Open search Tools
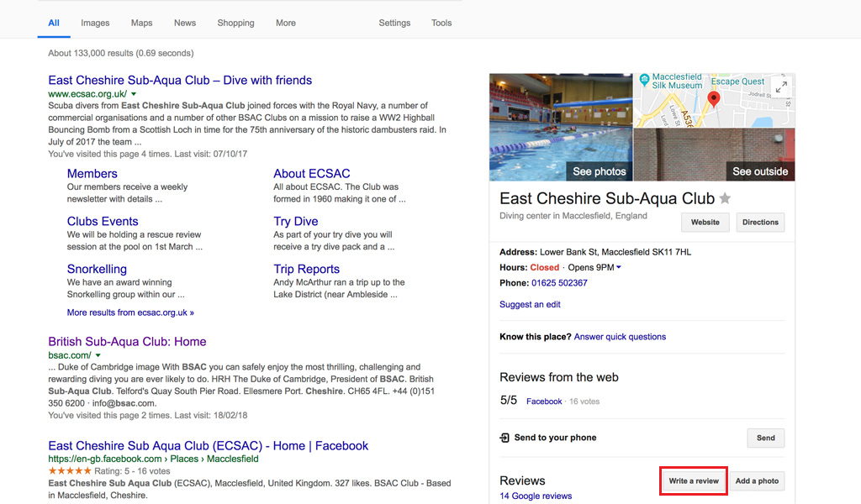Screen dimensions: 861x504 (x=441, y=23)
